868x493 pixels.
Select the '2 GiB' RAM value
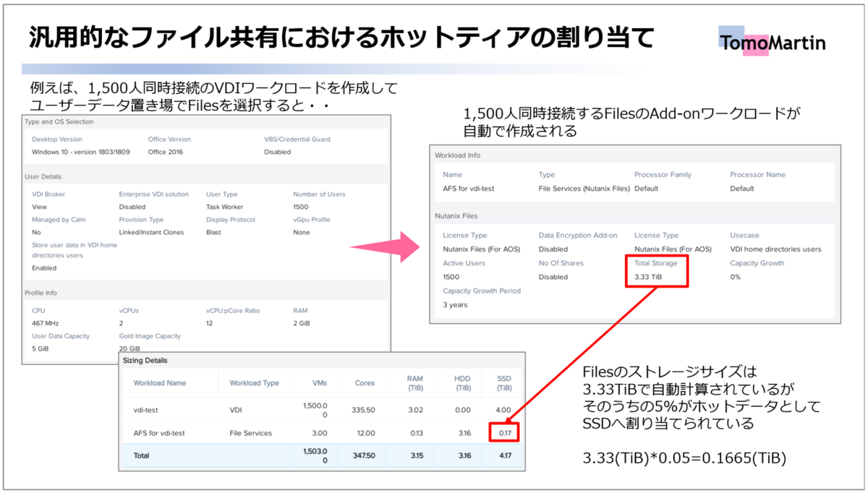click(x=302, y=323)
